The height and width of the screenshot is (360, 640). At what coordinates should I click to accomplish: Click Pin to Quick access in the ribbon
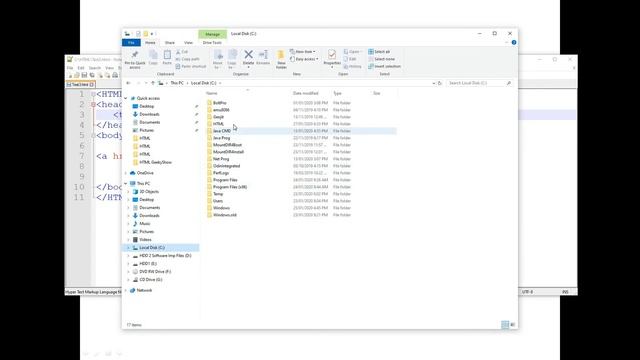[x=135, y=59]
